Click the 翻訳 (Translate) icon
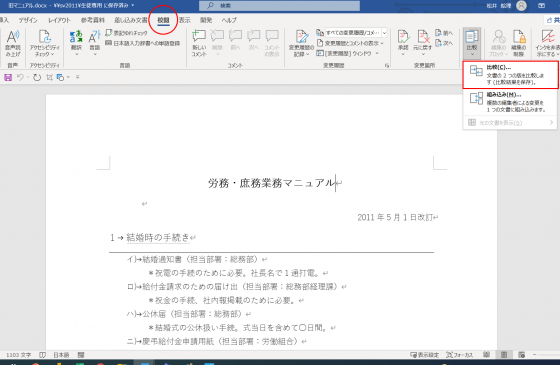The image size is (560, 365). point(76,36)
